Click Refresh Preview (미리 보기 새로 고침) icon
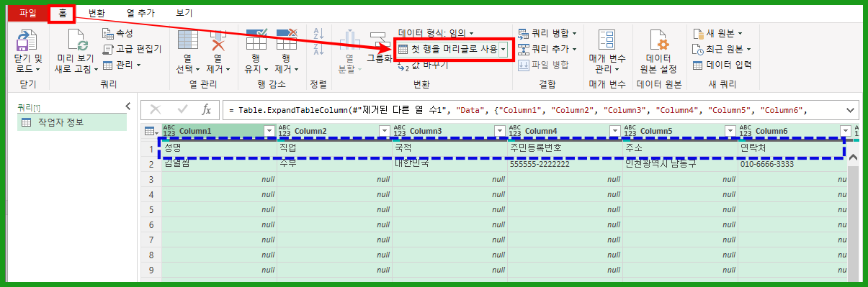This screenshot has width=868, height=287. (x=76, y=40)
